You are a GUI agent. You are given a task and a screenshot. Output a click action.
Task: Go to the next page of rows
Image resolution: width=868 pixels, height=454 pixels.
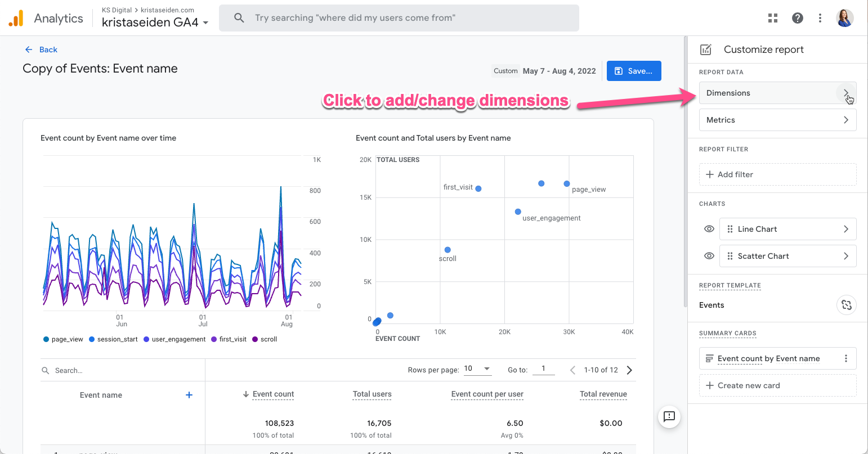(x=629, y=370)
